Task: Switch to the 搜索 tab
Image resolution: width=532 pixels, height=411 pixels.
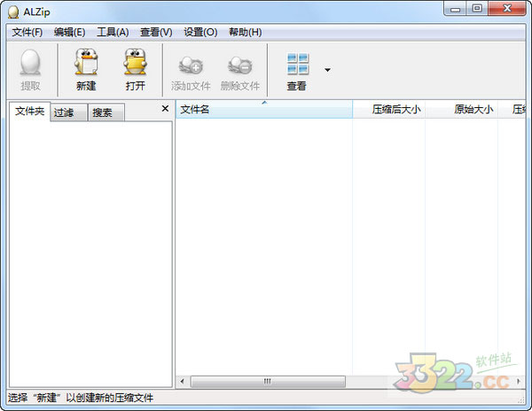Action: pyautogui.click(x=106, y=112)
